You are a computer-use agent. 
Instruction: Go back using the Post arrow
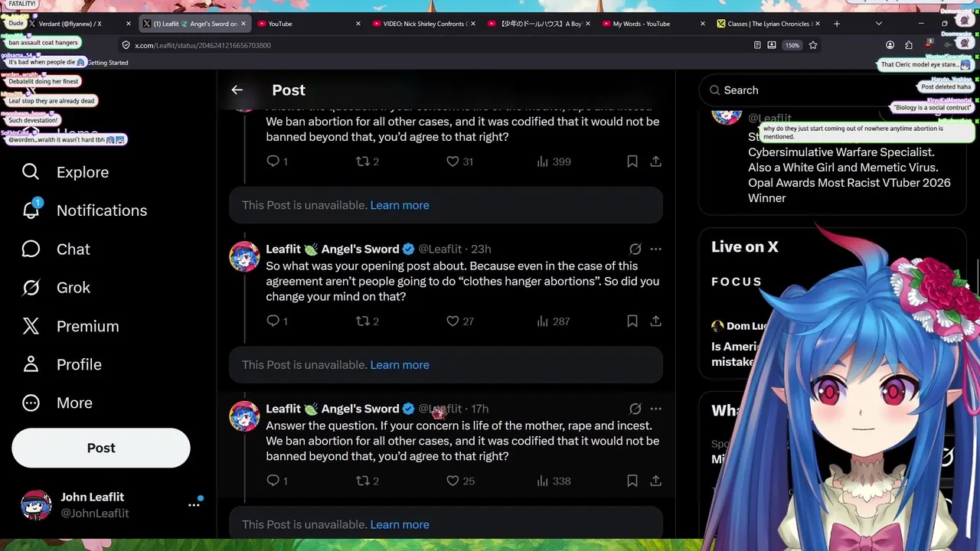[237, 90]
